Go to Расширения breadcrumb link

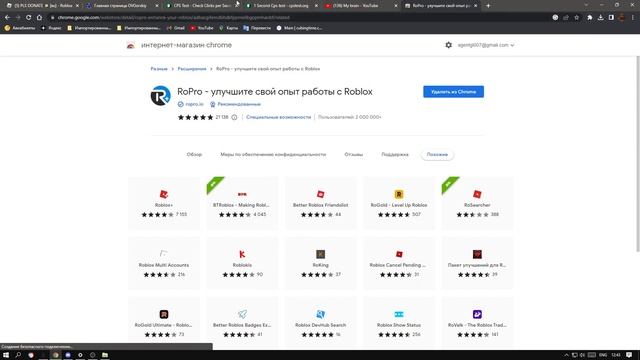coord(192,69)
